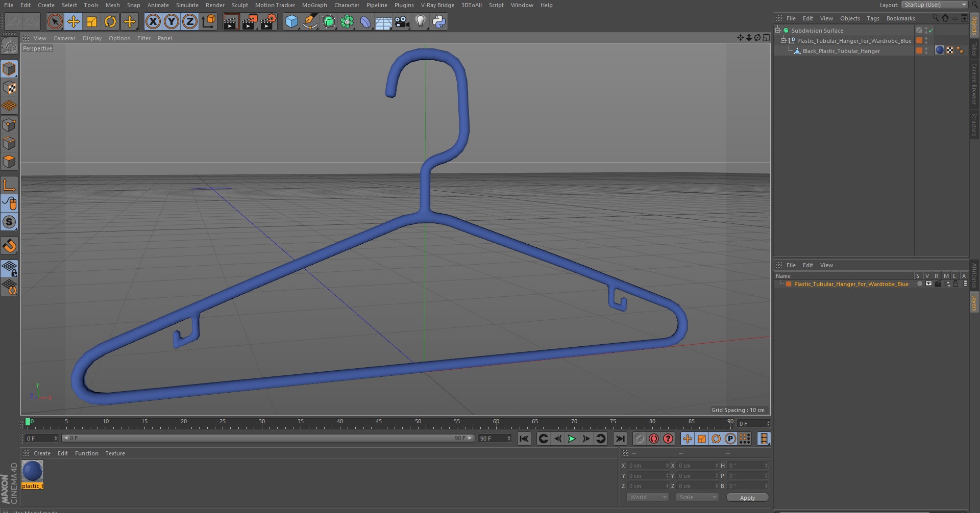Open Objects panel Tags menu

873,18
